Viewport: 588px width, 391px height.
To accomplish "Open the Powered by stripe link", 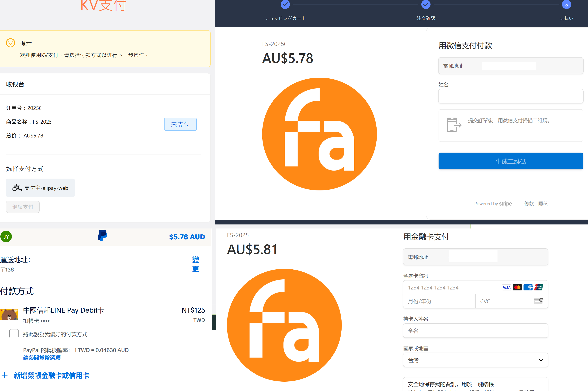I will click(x=493, y=203).
